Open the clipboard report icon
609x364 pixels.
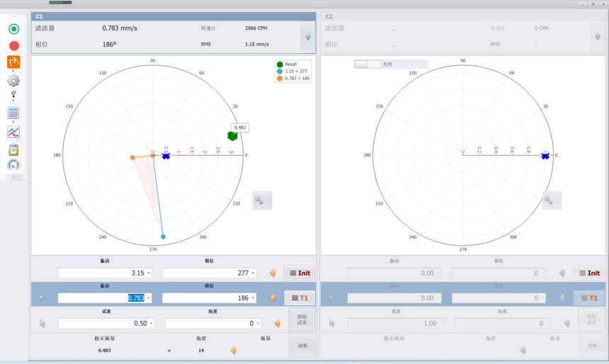(x=13, y=149)
